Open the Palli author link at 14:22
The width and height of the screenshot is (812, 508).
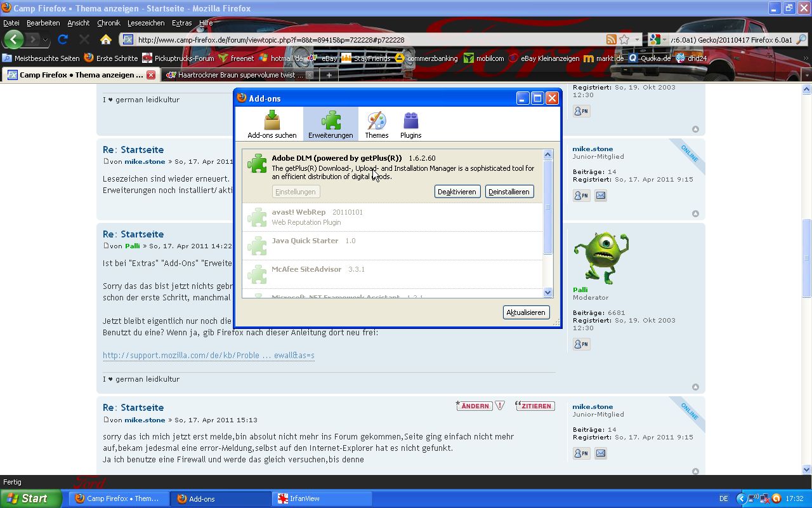[x=132, y=246]
